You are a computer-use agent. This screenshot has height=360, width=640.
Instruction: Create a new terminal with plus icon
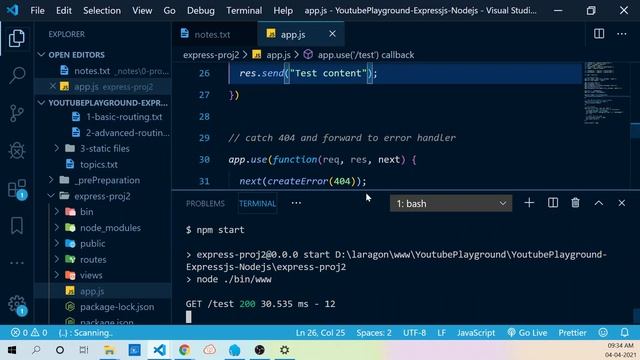click(529, 203)
